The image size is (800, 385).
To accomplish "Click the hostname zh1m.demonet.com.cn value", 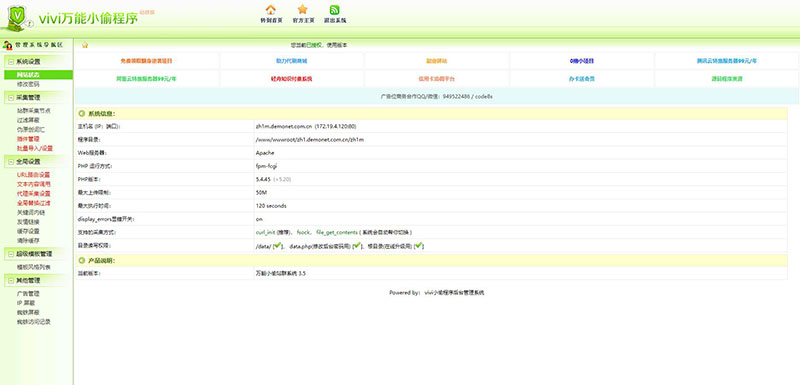I will click(x=284, y=126).
